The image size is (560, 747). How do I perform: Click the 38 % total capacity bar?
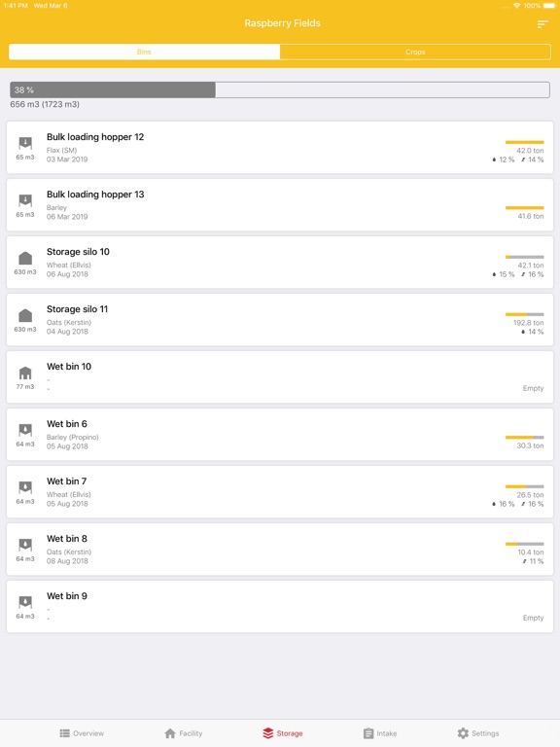tap(280, 90)
